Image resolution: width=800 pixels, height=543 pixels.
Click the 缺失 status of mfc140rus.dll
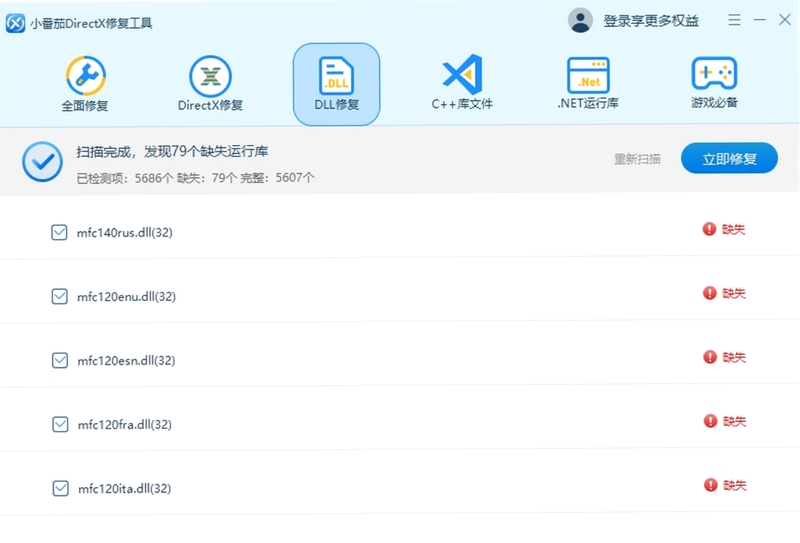pos(733,230)
